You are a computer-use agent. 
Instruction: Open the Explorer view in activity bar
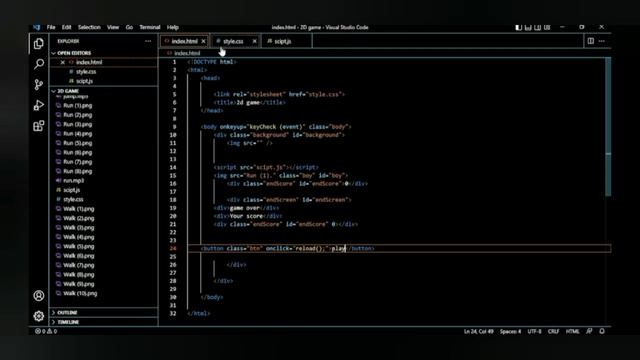[x=39, y=43]
